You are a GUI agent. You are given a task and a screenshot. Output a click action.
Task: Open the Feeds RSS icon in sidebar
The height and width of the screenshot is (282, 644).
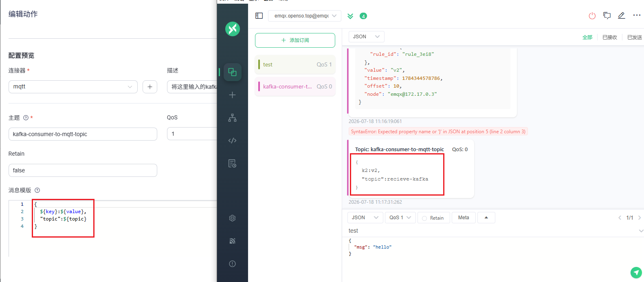233,241
